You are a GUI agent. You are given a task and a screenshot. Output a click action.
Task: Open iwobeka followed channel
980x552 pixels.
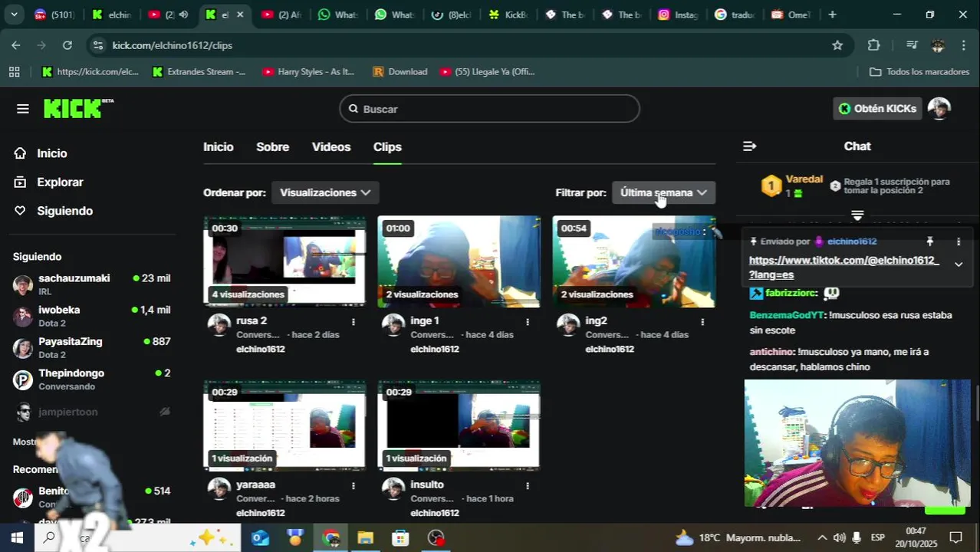point(92,316)
